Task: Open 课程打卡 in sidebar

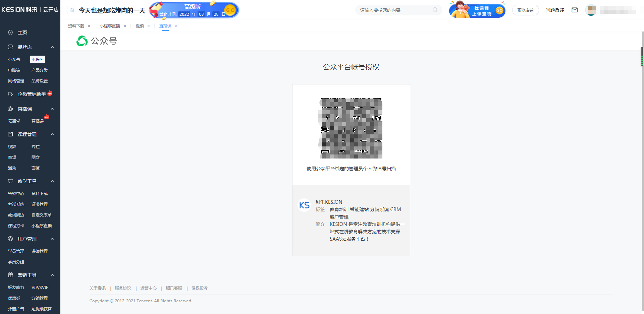Action: [16, 226]
